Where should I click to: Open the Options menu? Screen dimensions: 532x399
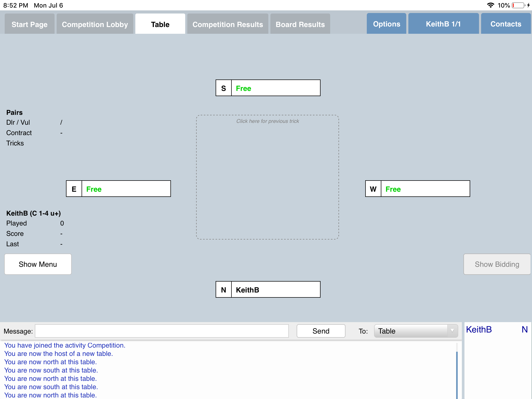[386, 24]
